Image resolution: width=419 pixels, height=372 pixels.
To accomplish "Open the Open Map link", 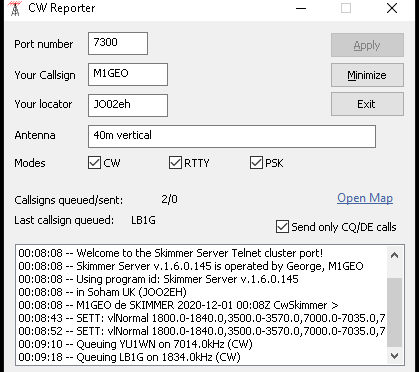I will [x=365, y=198].
